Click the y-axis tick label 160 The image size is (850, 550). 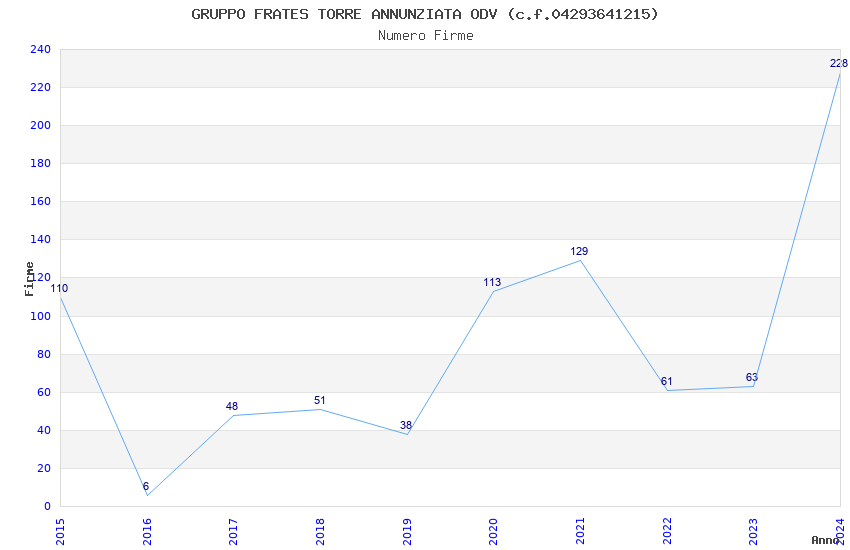tap(41, 201)
